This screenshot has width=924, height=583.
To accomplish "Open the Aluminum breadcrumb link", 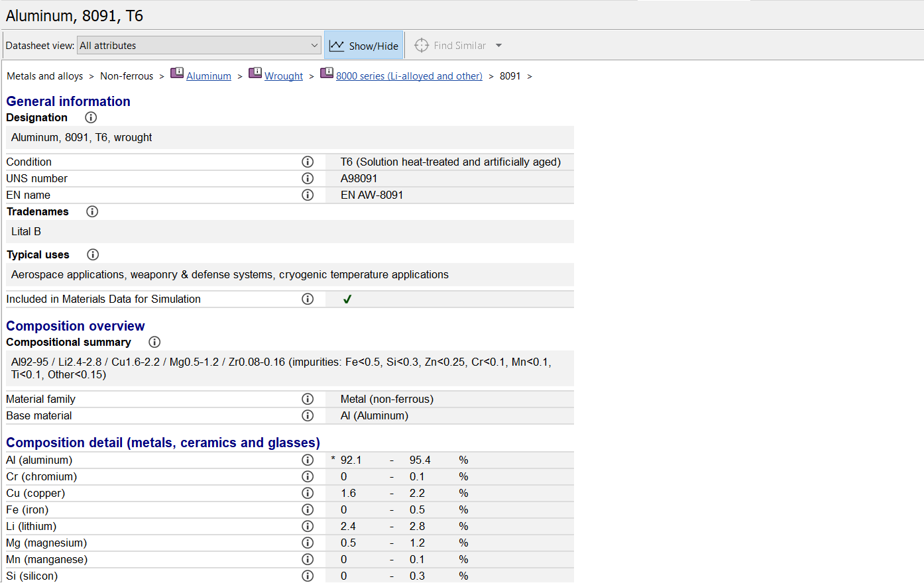I will tap(209, 76).
